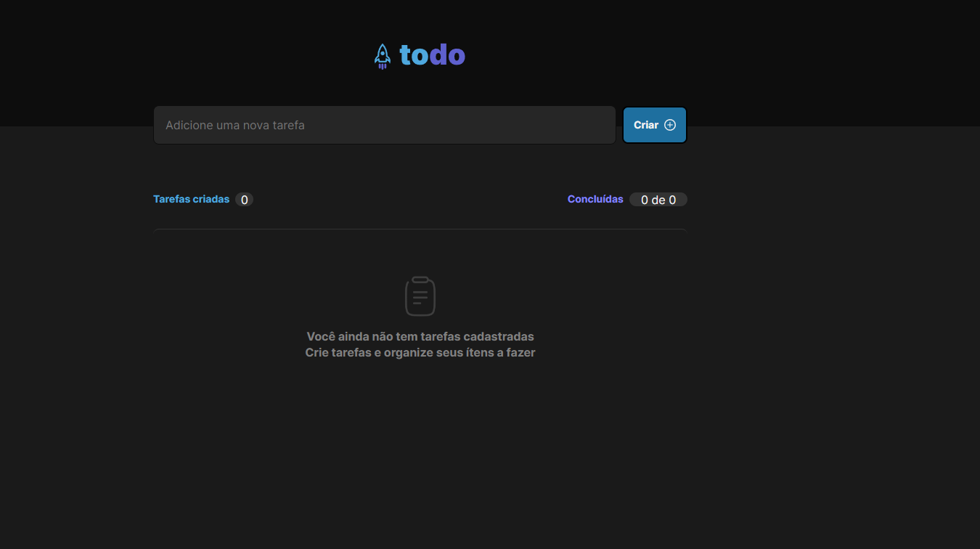The height and width of the screenshot is (549, 980).
Task: Click the text Crie tarefas e organize seus ítens
Action: [x=420, y=352]
